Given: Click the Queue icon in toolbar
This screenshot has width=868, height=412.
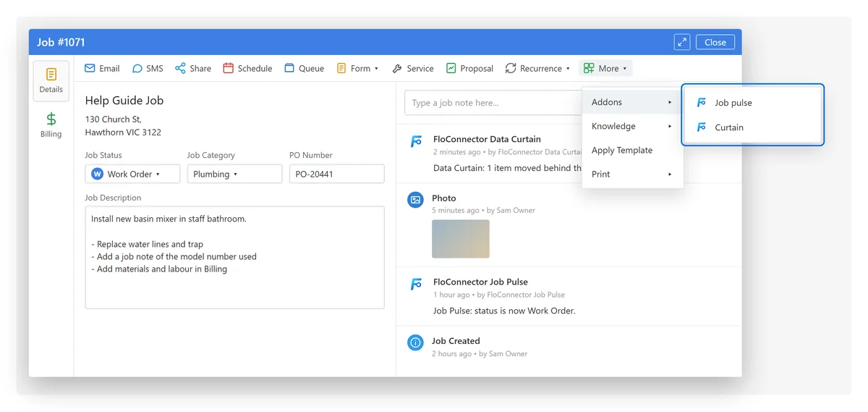Looking at the screenshot, I should click(x=289, y=68).
